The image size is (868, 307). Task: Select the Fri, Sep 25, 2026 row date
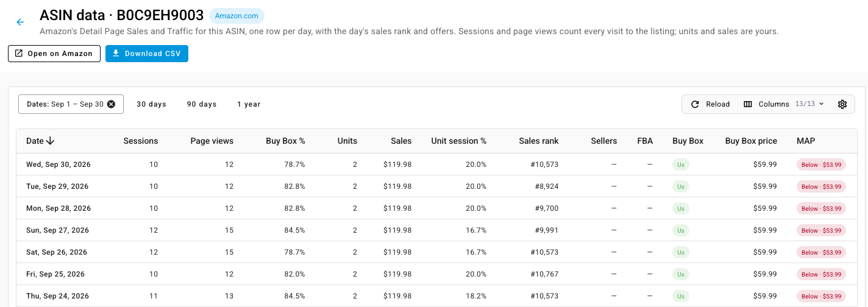point(55,274)
